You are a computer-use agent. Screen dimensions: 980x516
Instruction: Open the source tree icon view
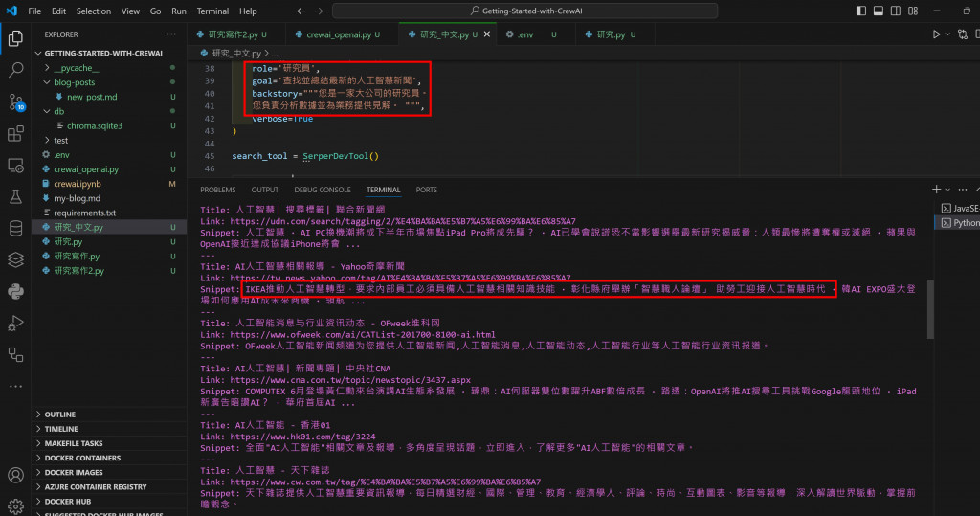(x=15, y=355)
